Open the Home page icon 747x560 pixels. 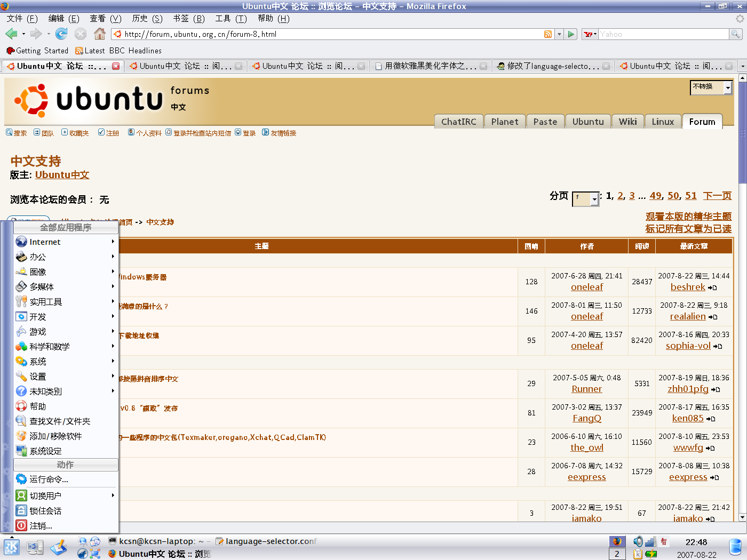(100, 34)
